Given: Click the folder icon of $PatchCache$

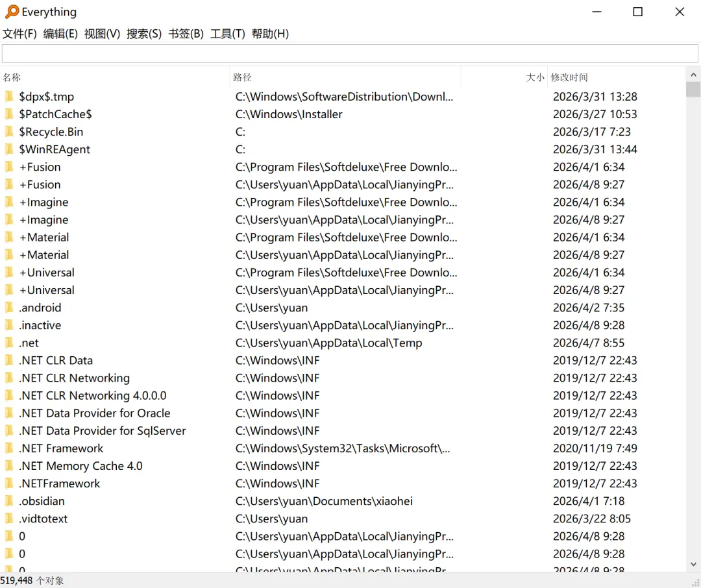Looking at the screenshot, I should tap(9, 114).
